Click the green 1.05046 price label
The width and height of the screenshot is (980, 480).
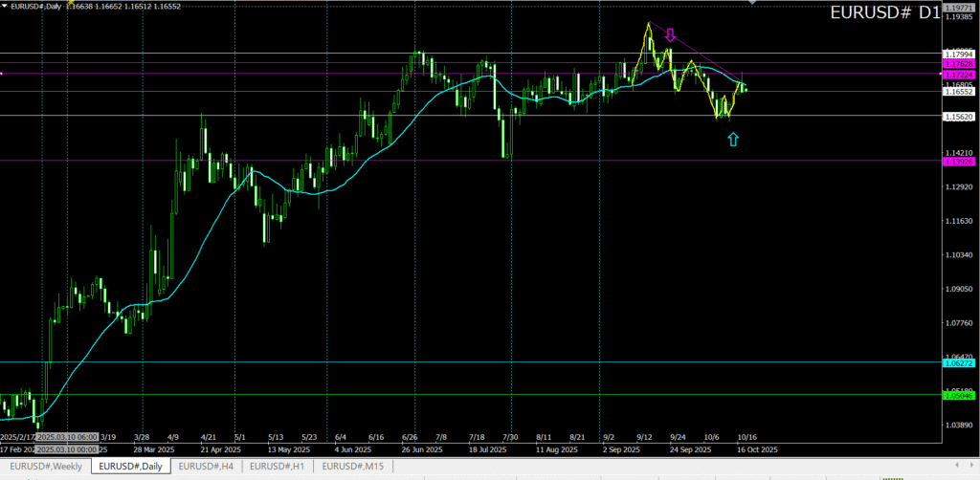pos(958,395)
